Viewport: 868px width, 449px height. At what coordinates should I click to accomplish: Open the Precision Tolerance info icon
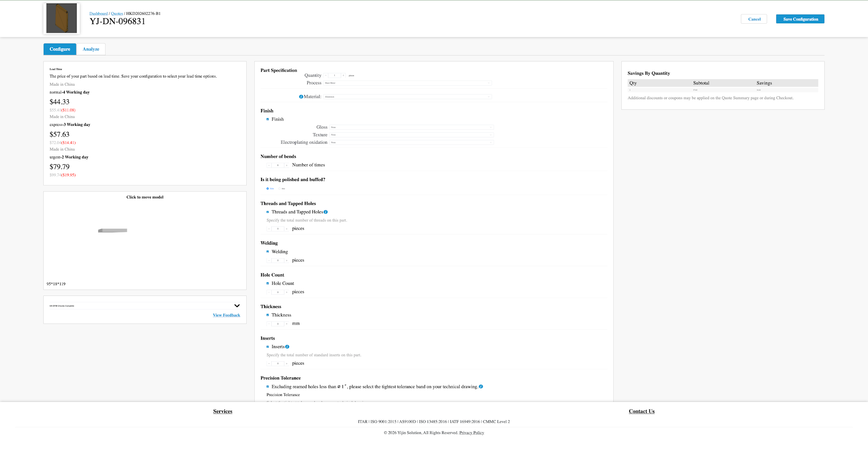481,386
